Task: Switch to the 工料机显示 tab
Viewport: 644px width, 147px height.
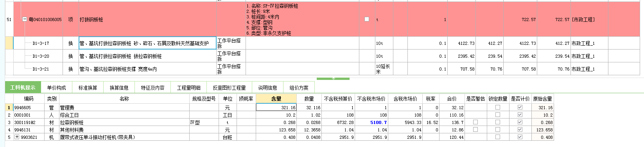Action: 23,88
